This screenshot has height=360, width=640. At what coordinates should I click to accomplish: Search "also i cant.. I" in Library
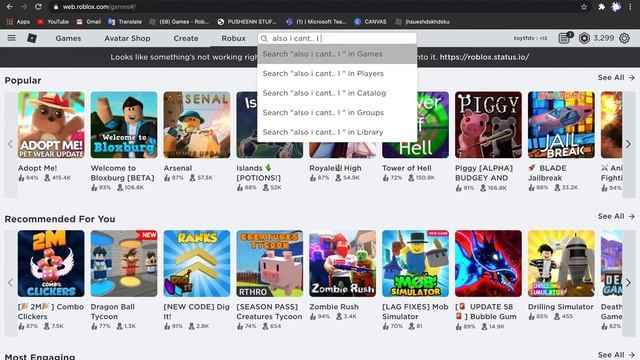pyautogui.click(x=337, y=132)
